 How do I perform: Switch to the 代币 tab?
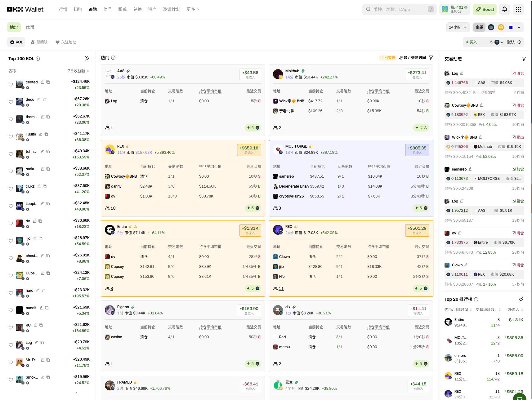coord(30,27)
